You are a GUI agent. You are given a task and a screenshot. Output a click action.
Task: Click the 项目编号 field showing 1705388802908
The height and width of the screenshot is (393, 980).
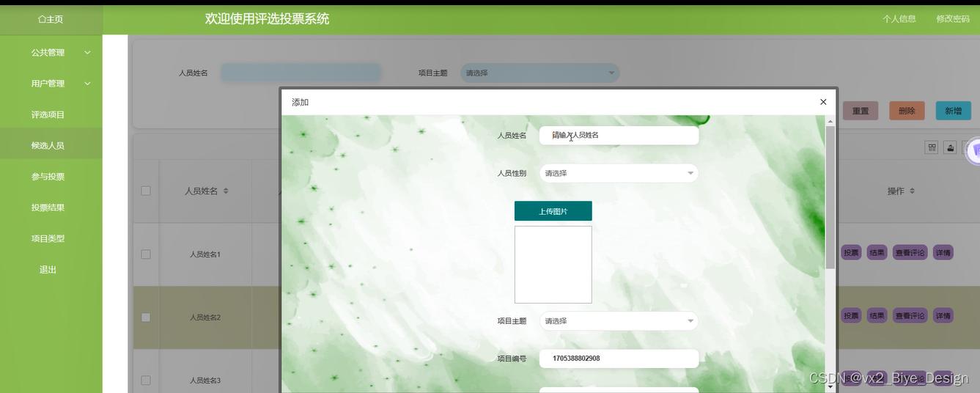click(619, 359)
